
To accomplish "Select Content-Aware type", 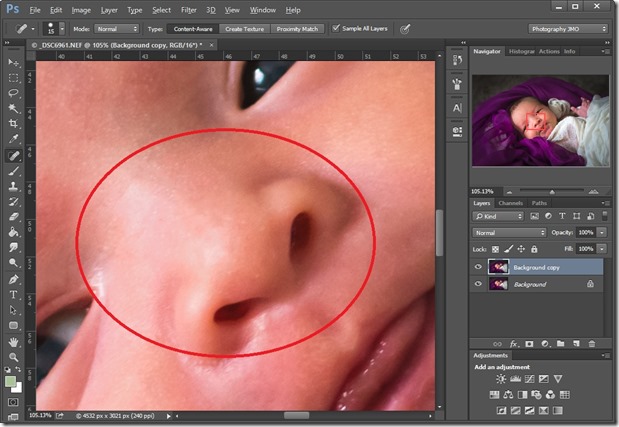I will 193,29.
